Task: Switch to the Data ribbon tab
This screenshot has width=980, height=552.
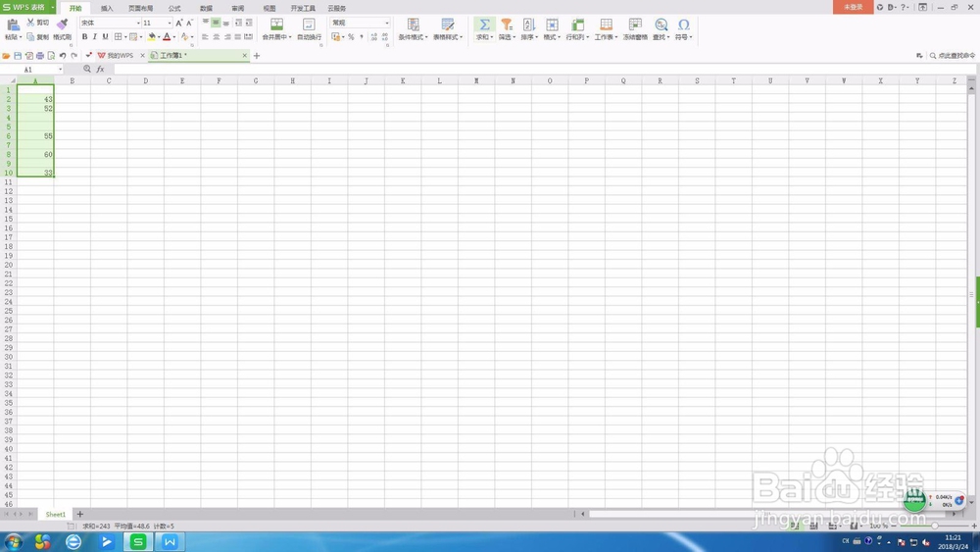Action: pos(206,8)
